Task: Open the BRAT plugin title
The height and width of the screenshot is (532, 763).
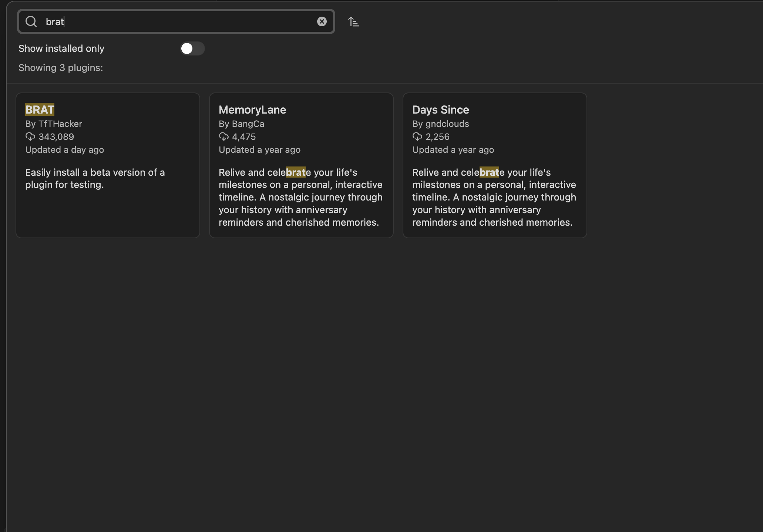Action: [x=40, y=110]
